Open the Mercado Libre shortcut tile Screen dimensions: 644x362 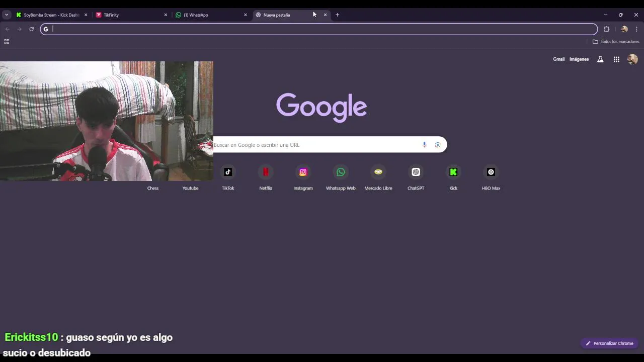(x=378, y=178)
